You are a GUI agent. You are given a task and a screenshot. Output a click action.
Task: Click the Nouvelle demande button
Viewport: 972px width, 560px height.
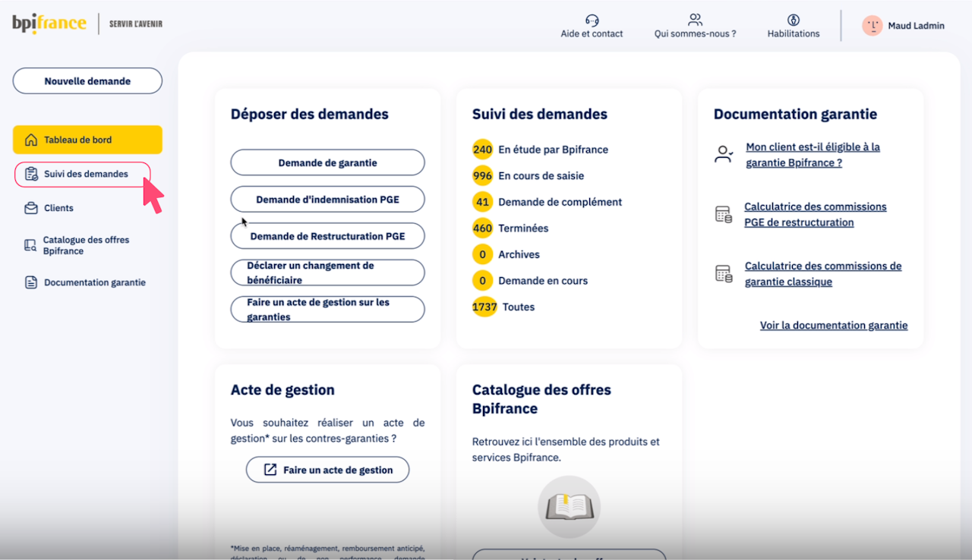tap(87, 81)
